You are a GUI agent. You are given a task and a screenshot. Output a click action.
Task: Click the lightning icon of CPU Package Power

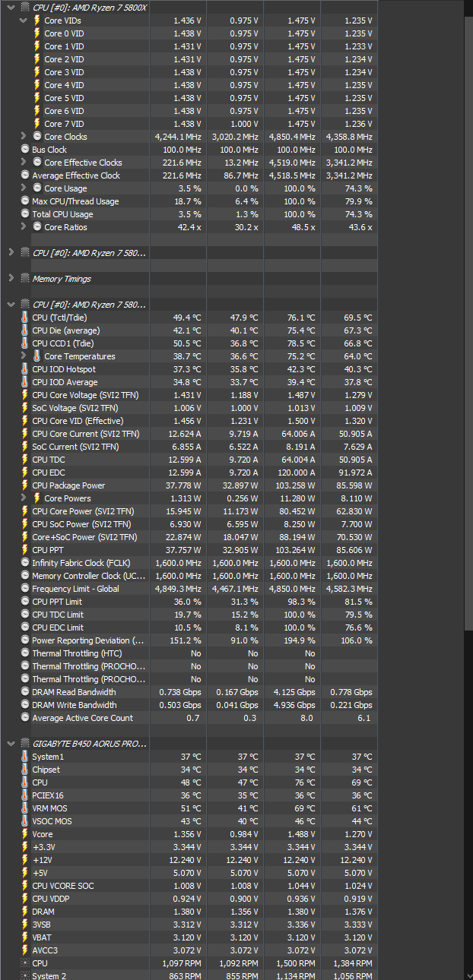25,485
